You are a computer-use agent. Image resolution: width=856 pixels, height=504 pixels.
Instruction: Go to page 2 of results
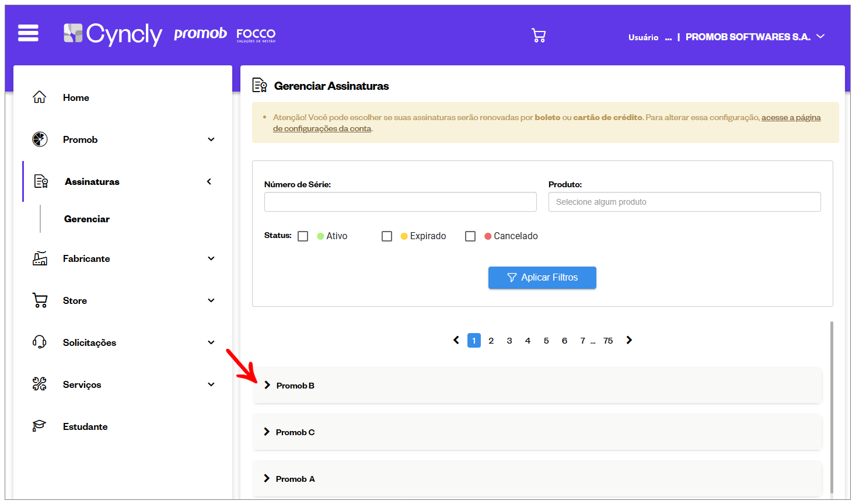click(491, 341)
